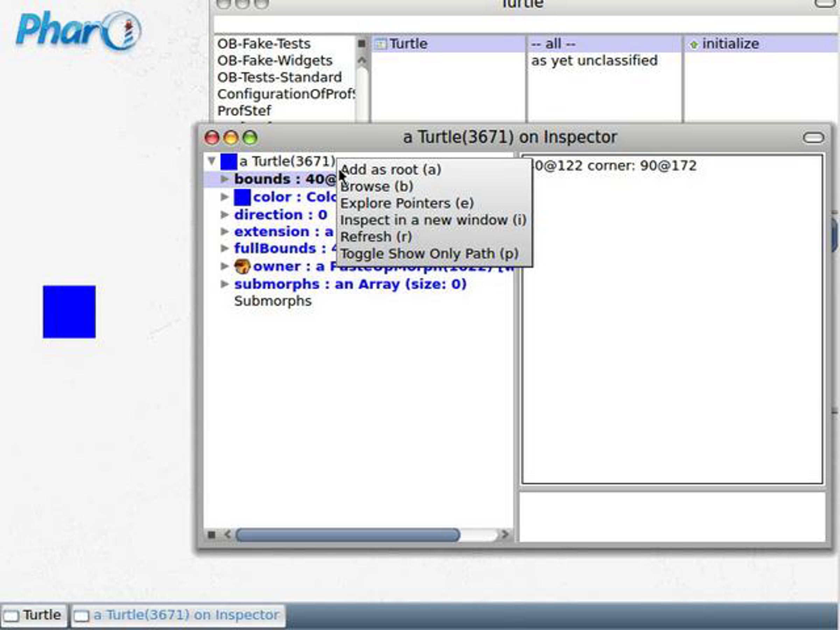Choose 'Inspect in a new window (i)'
The width and height of the screenshot is (840, 630).
click(433, 220)
